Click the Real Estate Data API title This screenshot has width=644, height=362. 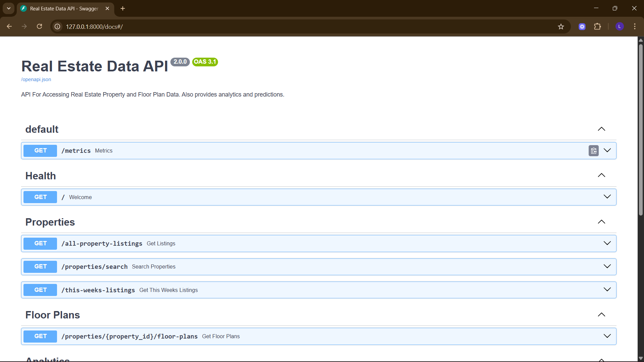coord(95,66)
